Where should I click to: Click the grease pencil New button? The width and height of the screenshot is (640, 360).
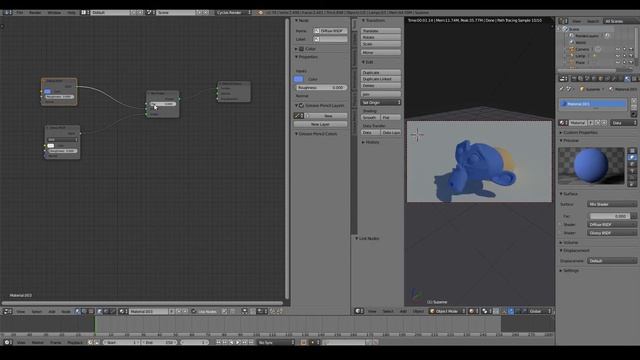click(328, 116)
